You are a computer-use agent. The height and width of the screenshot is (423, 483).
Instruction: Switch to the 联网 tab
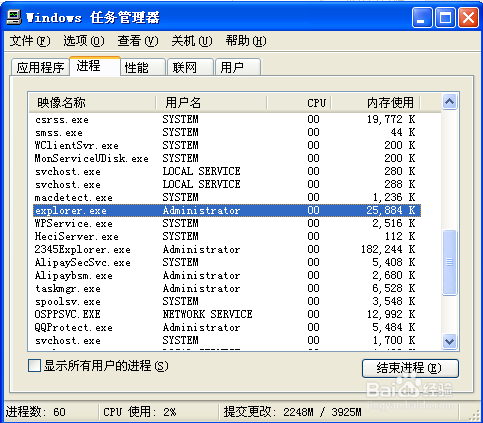pyautogui.click(x=190, y=68)
